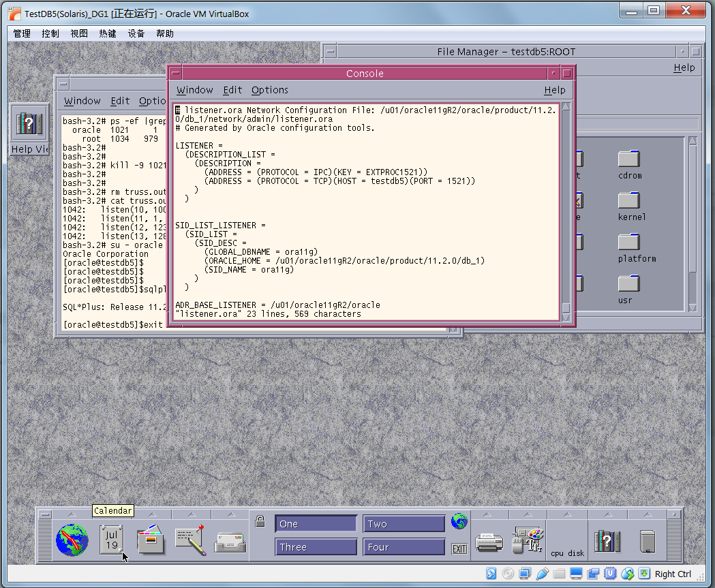Open the Trash can icon
Viewport: 715px width, 588px height.
coord(648,541)
